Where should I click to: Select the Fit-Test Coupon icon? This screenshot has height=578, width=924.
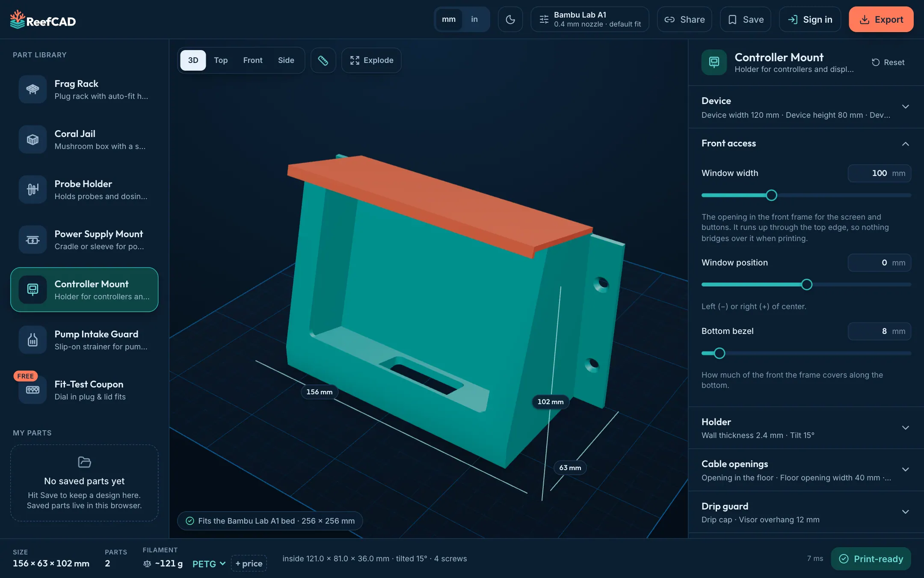tap(33, 390)
